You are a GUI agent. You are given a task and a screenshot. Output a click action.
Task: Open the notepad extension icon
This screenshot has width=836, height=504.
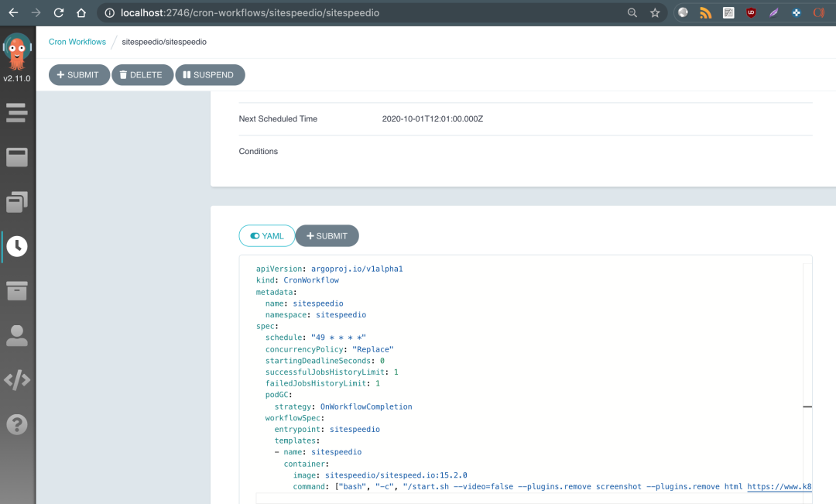[728, 13]
